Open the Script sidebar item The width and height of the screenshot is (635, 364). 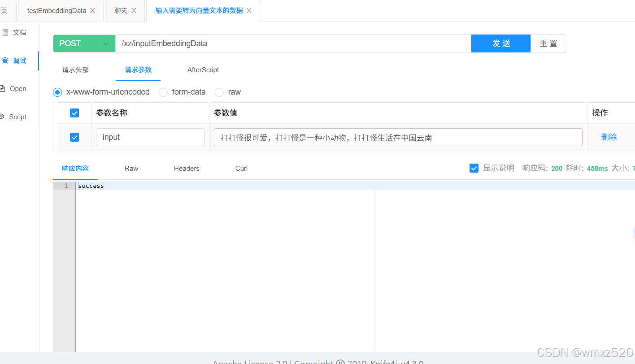pyautogui.click(x=17, y=117)
